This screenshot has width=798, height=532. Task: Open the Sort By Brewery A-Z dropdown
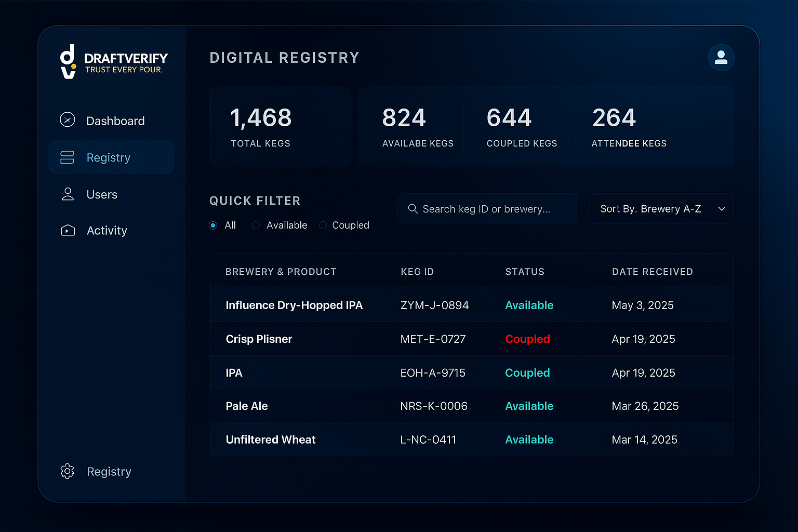coord(650,209)
